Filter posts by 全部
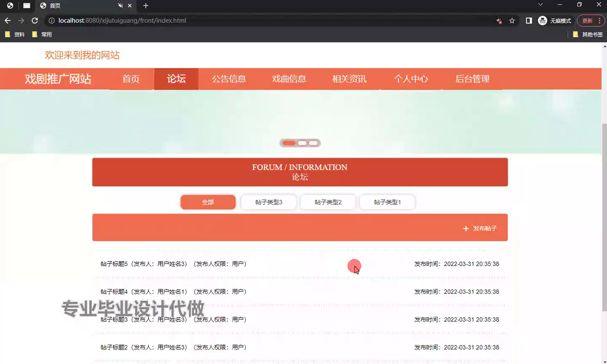 208,202
